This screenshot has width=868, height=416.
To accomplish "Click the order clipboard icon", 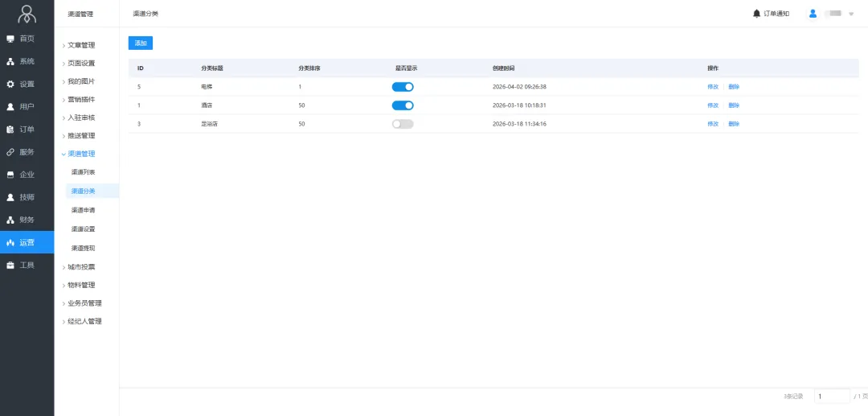I will click(10, 129).
